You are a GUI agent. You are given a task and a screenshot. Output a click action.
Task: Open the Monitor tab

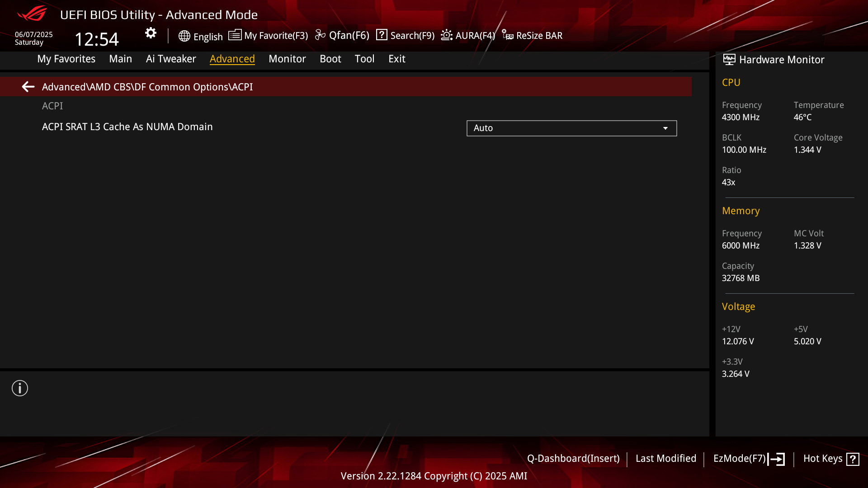(x=287, y=59)
